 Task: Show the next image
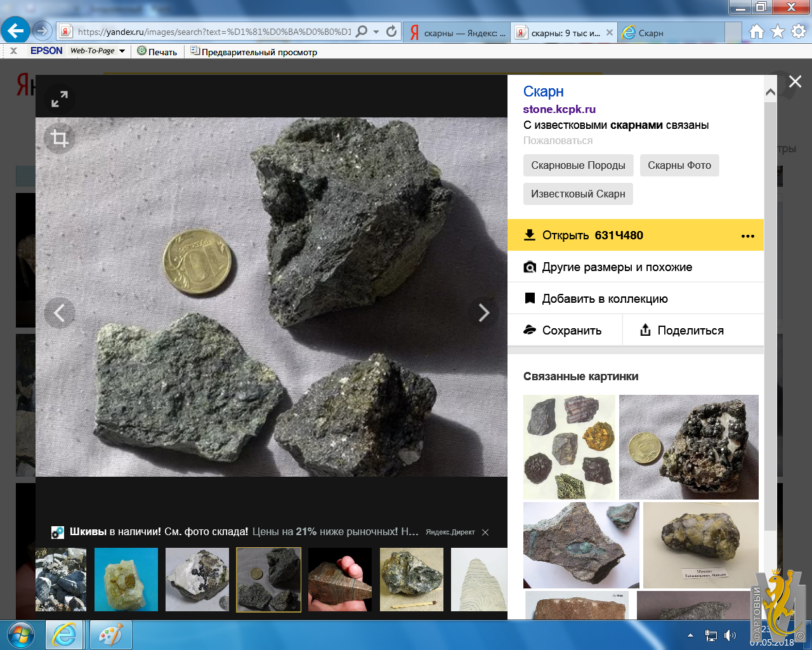pos(483,313)
